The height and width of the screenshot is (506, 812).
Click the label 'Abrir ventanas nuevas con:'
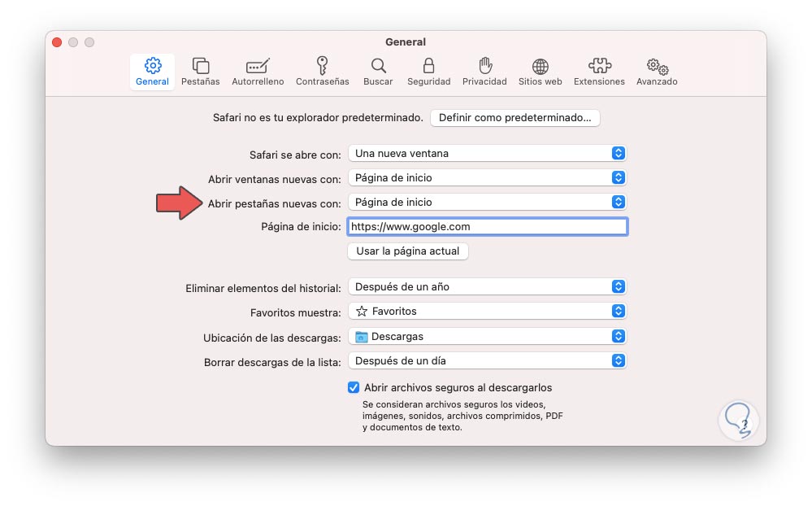tap(275, 180)
